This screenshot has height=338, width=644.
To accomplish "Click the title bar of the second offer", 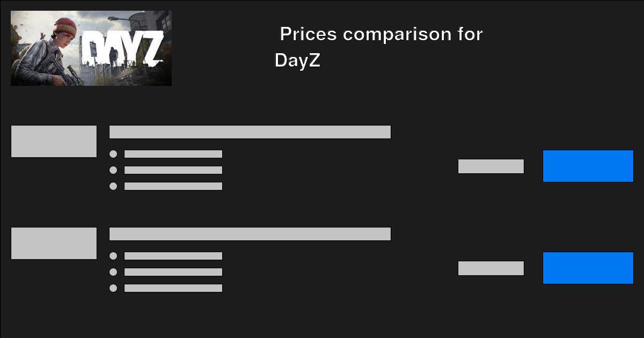I will click(250, 233).
